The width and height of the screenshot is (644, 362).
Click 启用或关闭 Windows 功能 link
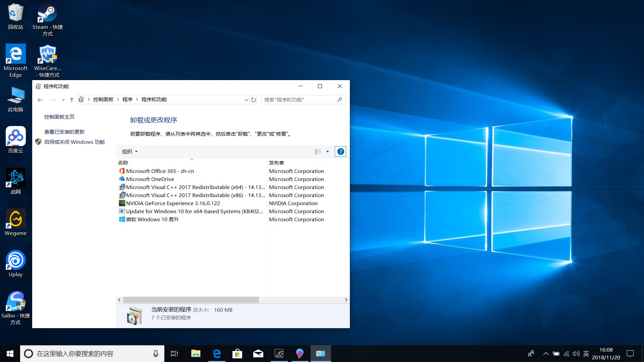[x=74, y=142]
